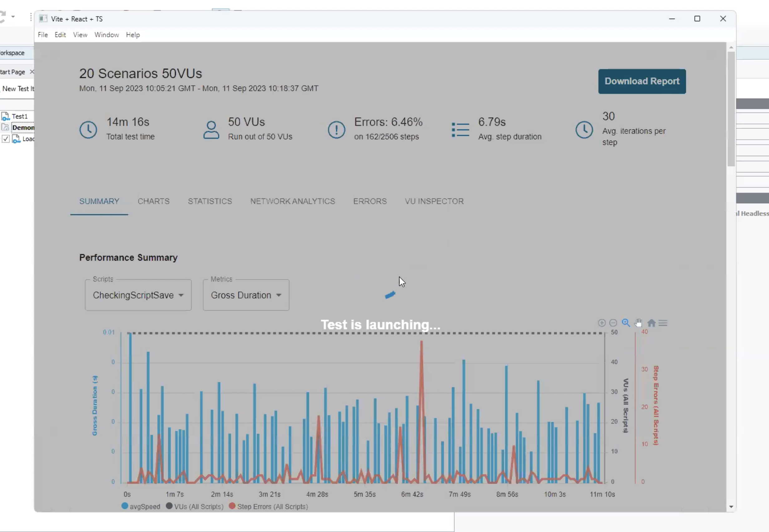Toggle the Load test item checkbox
The width and height of the screenshot is (769, 532).
(6, 139)
